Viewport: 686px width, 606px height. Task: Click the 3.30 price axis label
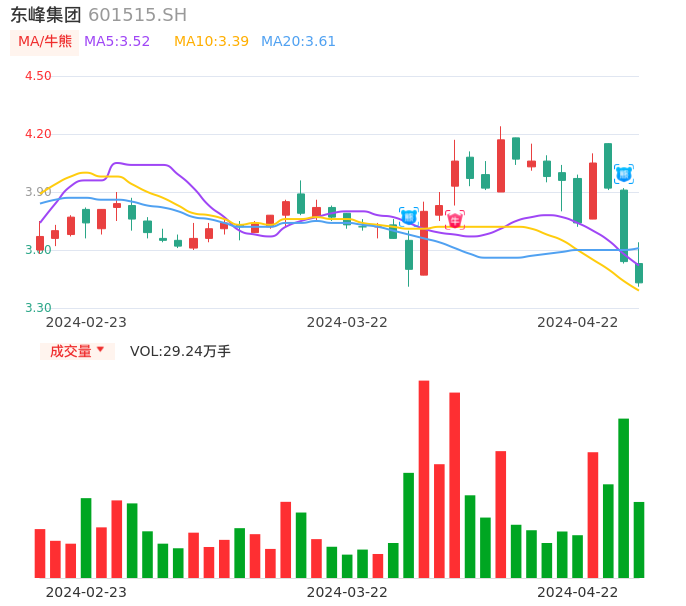click(x=38, y=308)
